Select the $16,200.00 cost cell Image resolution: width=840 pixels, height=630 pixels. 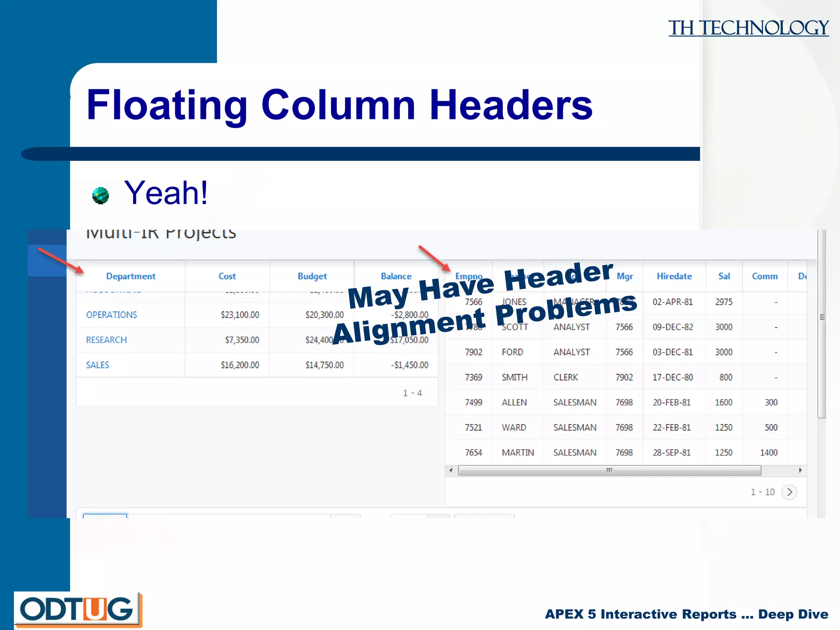[x=240, y=365]
